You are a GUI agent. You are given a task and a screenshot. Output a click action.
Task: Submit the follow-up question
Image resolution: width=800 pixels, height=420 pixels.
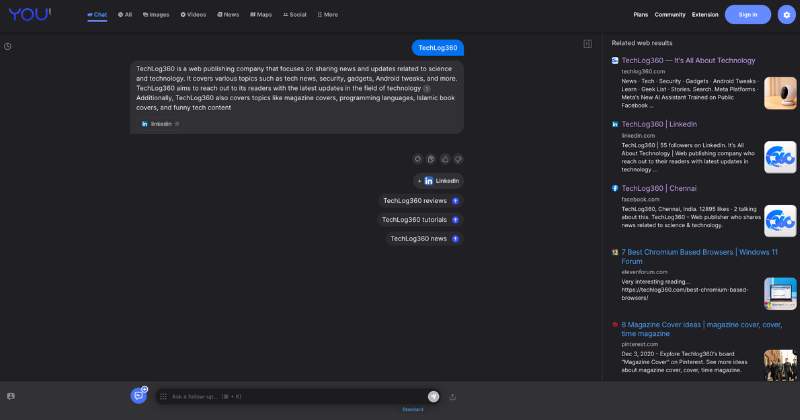[433, 397]
